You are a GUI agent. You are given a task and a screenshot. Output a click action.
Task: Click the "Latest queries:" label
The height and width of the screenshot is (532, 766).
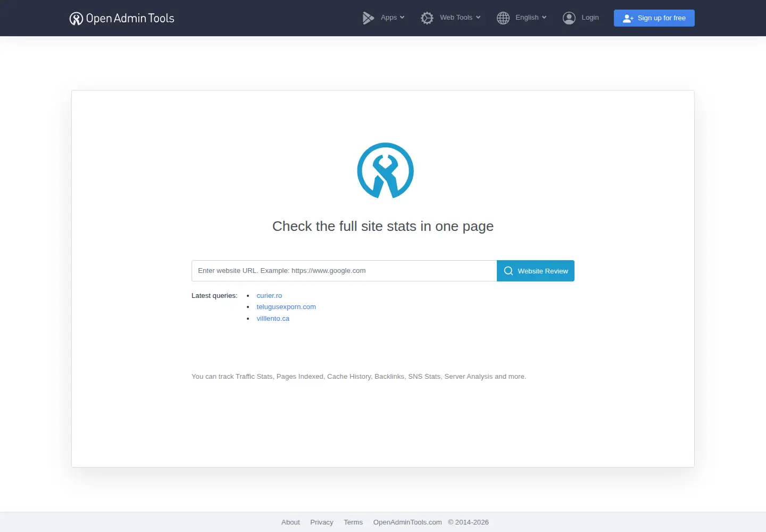[214, 296]
